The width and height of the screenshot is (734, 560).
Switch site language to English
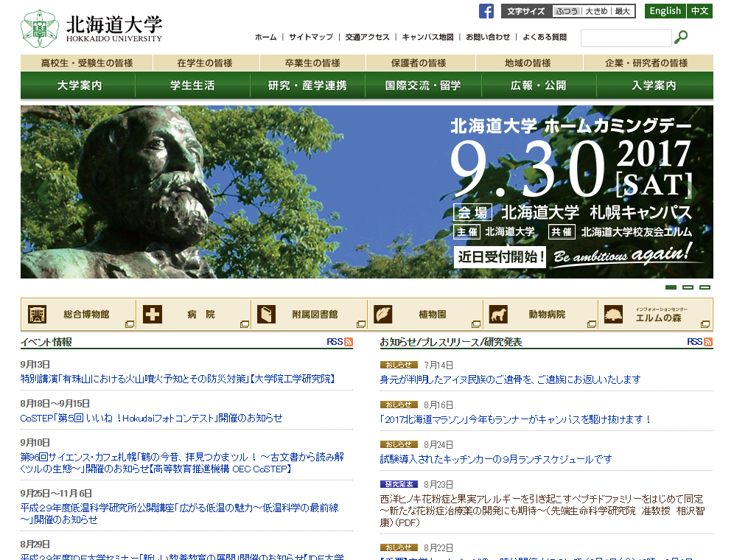point(665,11)
